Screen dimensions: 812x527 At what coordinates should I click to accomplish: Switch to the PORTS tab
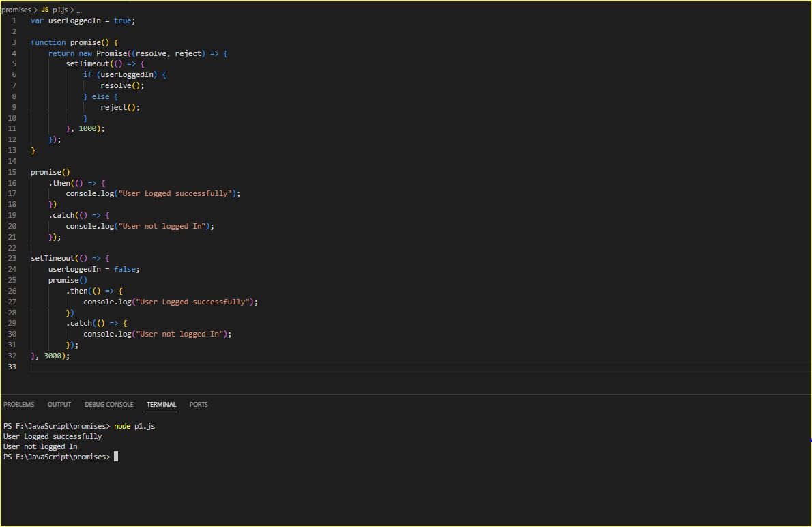pyautogui.click(x=199, y=405)
